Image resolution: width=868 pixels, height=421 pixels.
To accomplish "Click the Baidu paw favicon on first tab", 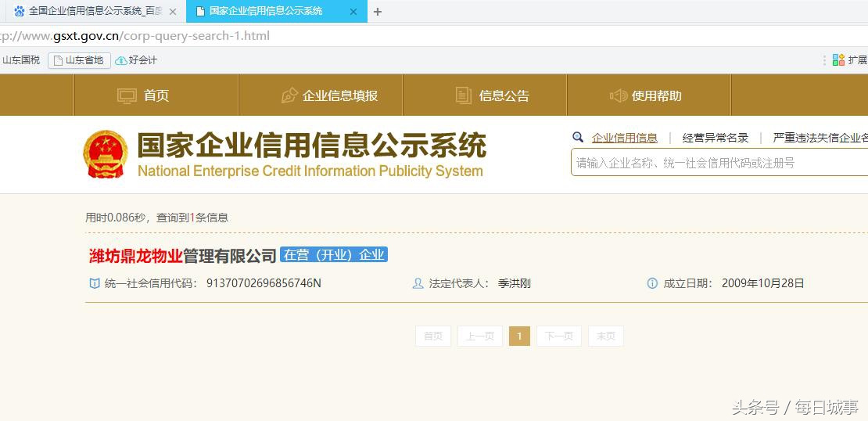I will 20,11.
